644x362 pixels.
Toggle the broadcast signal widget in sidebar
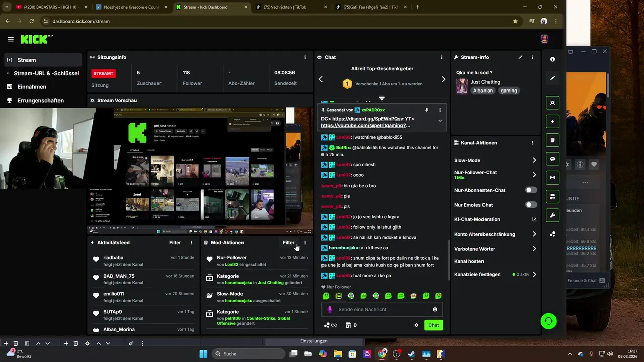[x=552, y=177]
